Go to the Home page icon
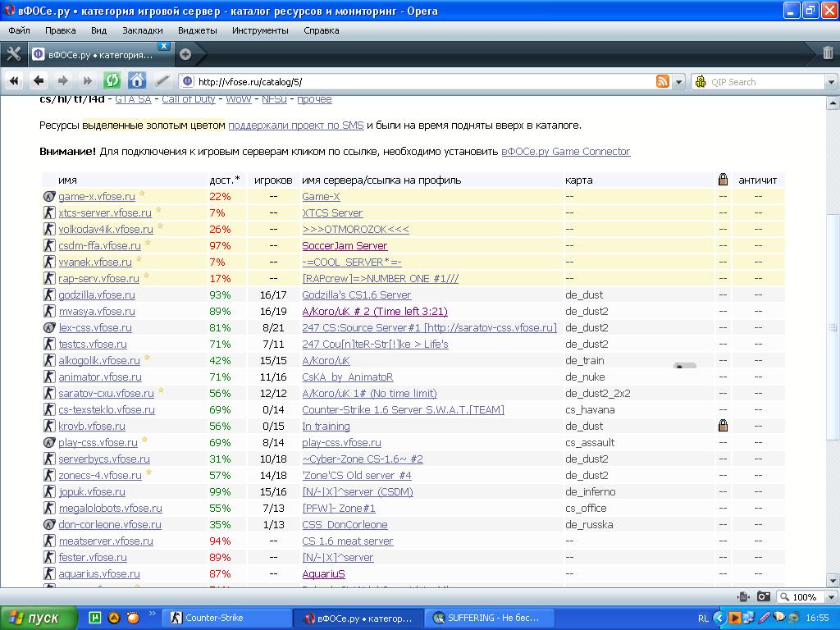 [137, 80]
